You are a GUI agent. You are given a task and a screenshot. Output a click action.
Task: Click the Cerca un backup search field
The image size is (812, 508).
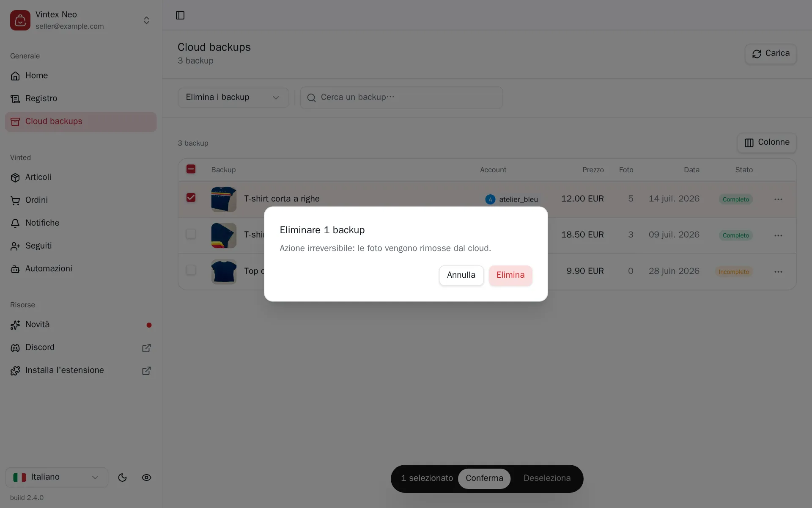click(x=401, y=98)
